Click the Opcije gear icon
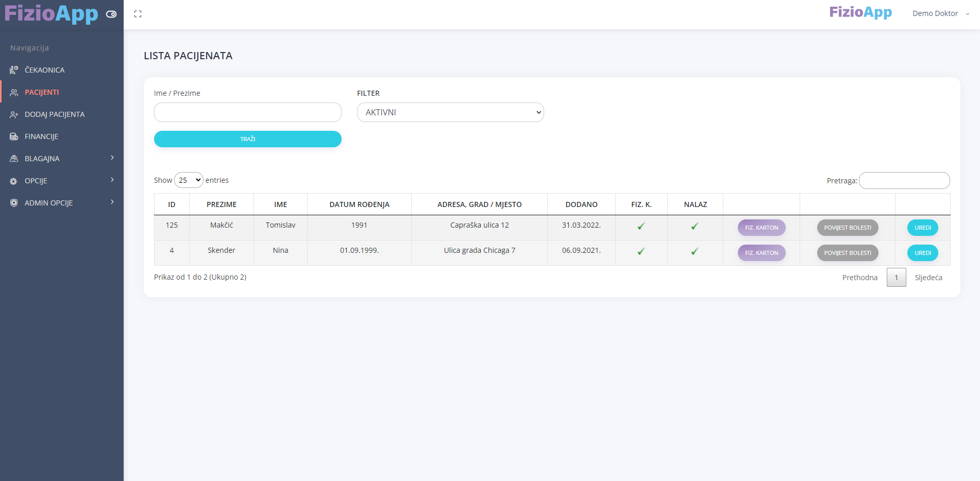The width and height of the screenshot is (980, 481). pyautogui.click(x=14, y=181)
